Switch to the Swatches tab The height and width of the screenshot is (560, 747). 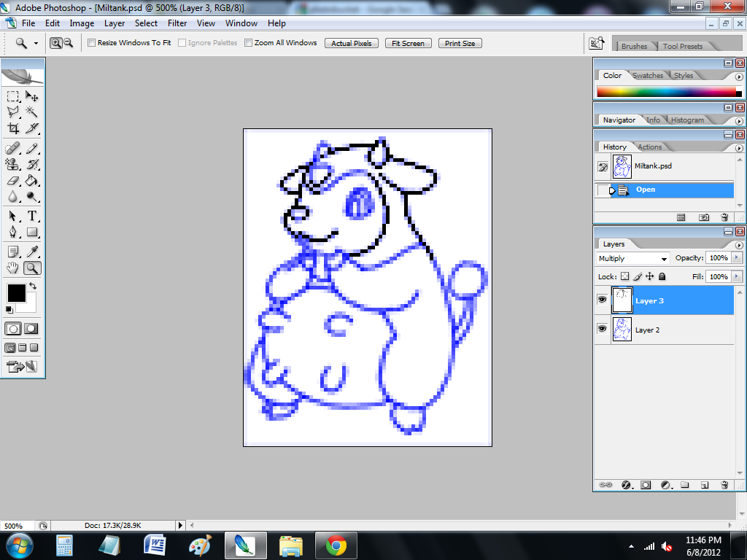point(648,76)
